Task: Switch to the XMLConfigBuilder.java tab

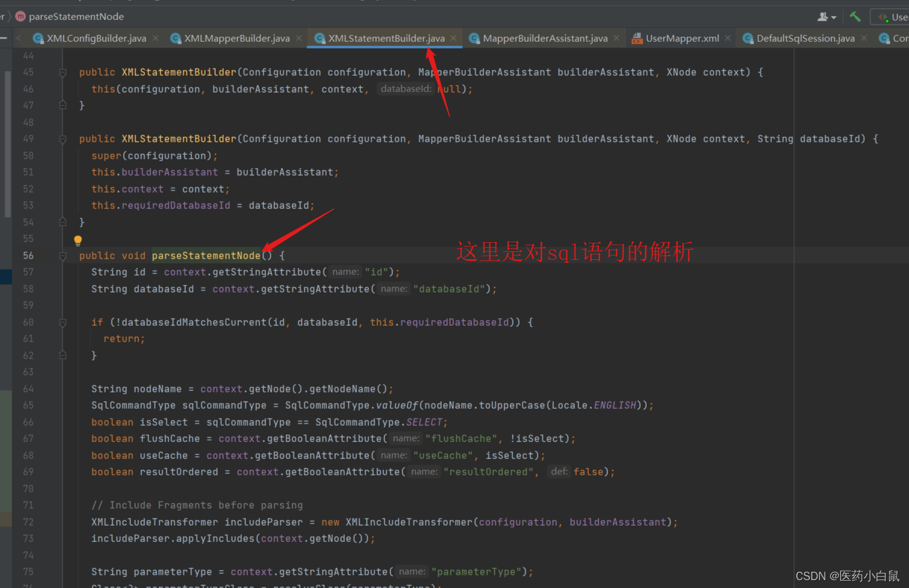Action: click(96, 38)
